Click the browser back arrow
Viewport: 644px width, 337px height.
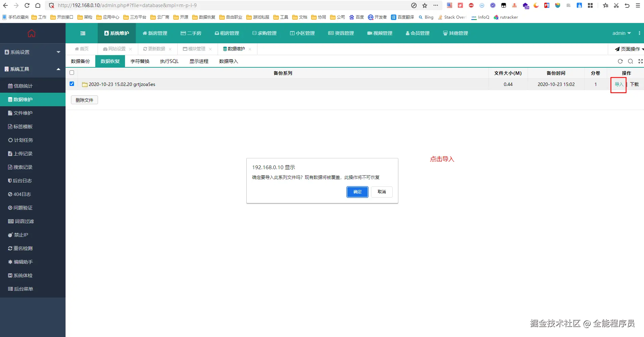click(5, 5)
